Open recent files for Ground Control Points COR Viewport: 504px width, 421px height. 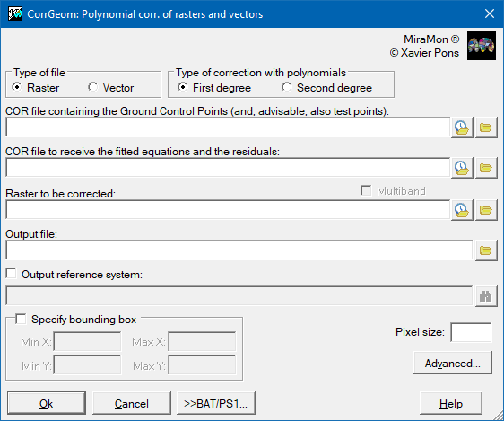click(462, 127)
